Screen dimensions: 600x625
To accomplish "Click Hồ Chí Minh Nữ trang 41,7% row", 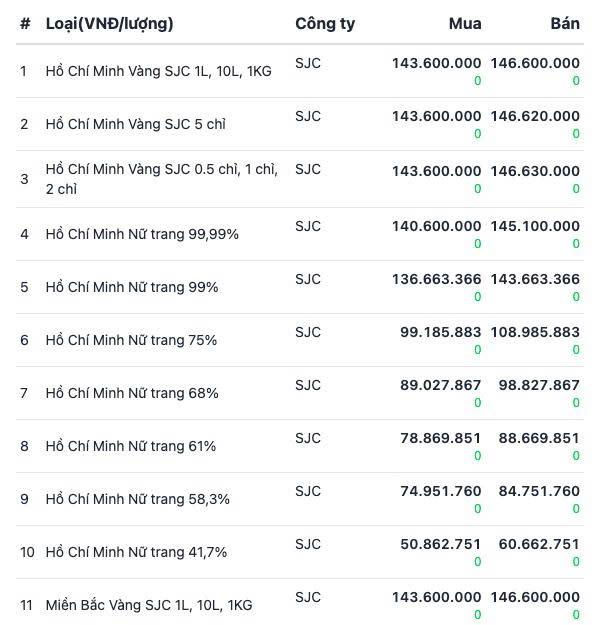I will [x=300, y=552].
